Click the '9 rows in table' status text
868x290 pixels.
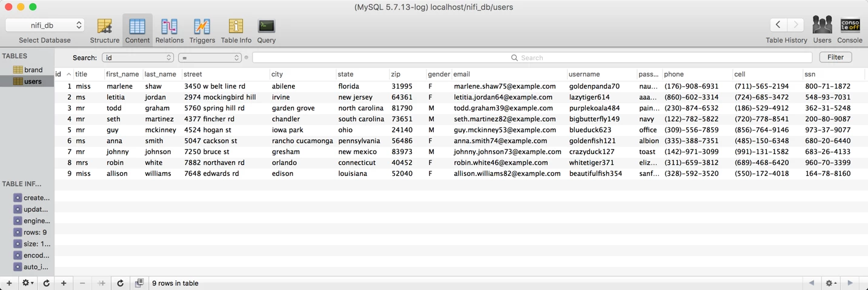(175, 283)
